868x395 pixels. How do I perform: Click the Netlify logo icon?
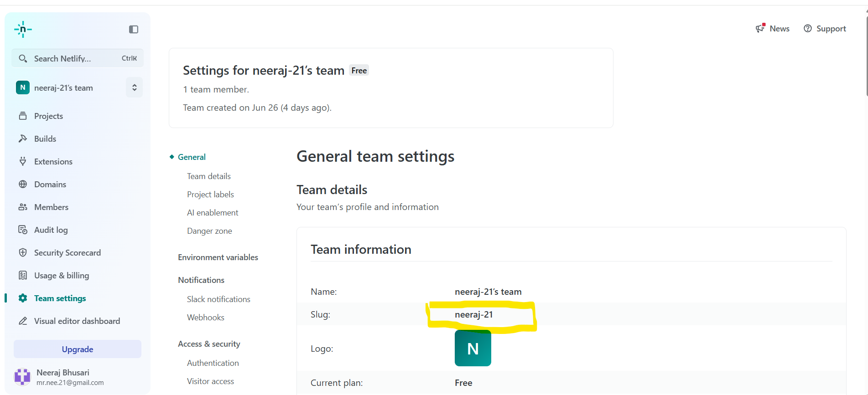pyautogui.click(x=23, y=30)
